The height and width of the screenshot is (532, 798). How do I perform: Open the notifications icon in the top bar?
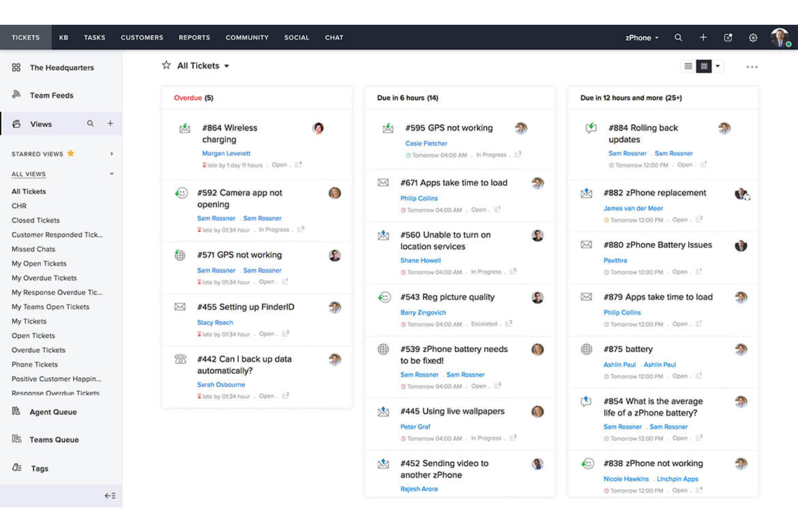728,37
